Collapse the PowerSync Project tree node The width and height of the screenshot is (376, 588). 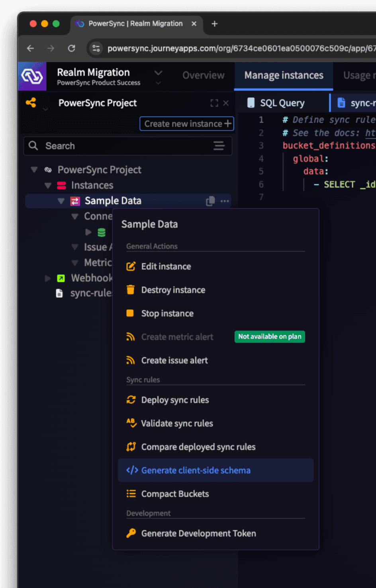coord(34,170)
